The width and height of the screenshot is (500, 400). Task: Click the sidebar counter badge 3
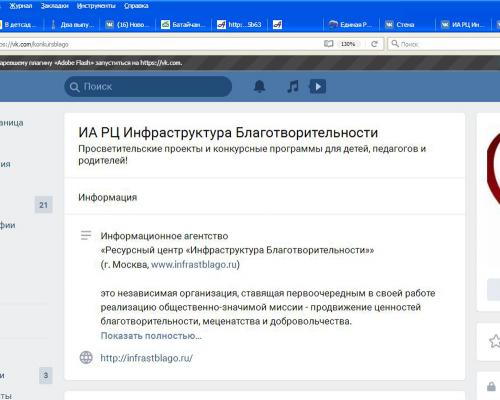(x=46, y=375)
